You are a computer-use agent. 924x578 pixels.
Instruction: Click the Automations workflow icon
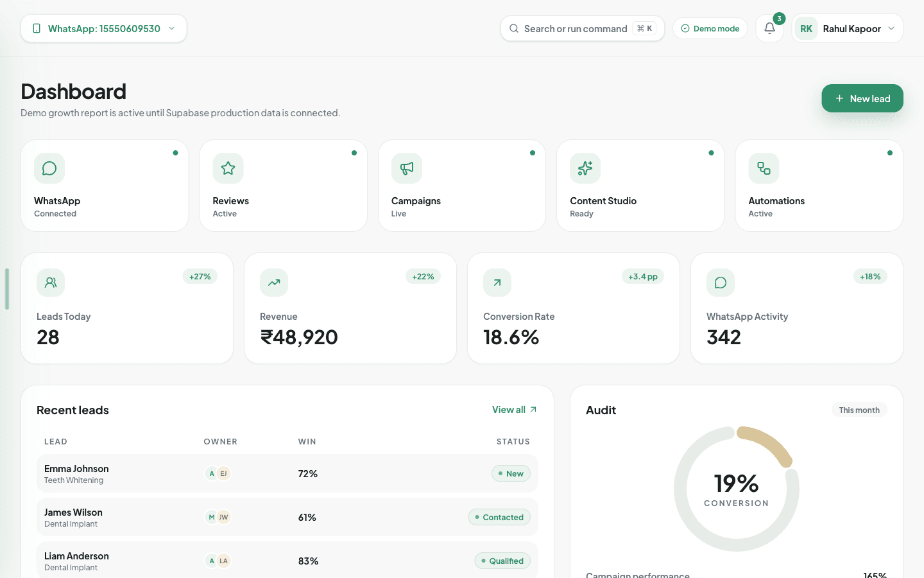(764, 168)
